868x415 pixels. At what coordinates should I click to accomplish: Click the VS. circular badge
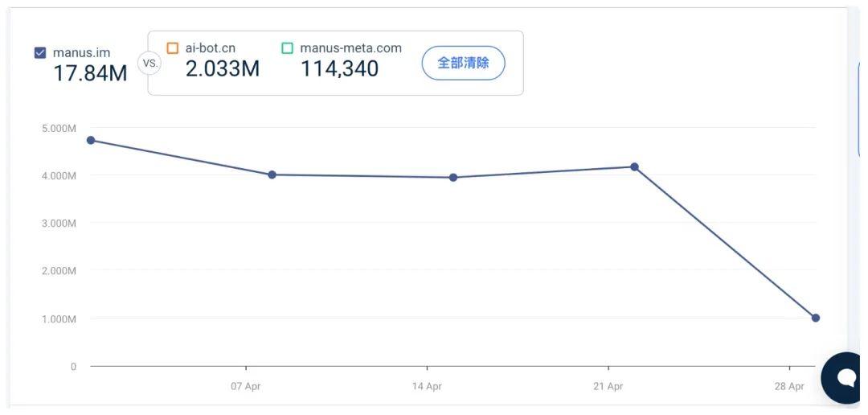149,62
